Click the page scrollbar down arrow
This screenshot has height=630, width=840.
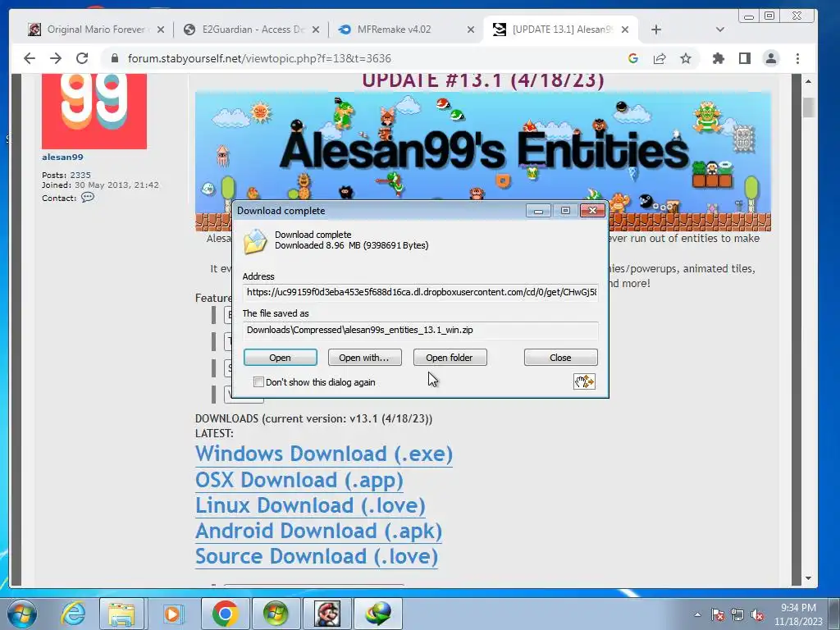tap(808, 578)
